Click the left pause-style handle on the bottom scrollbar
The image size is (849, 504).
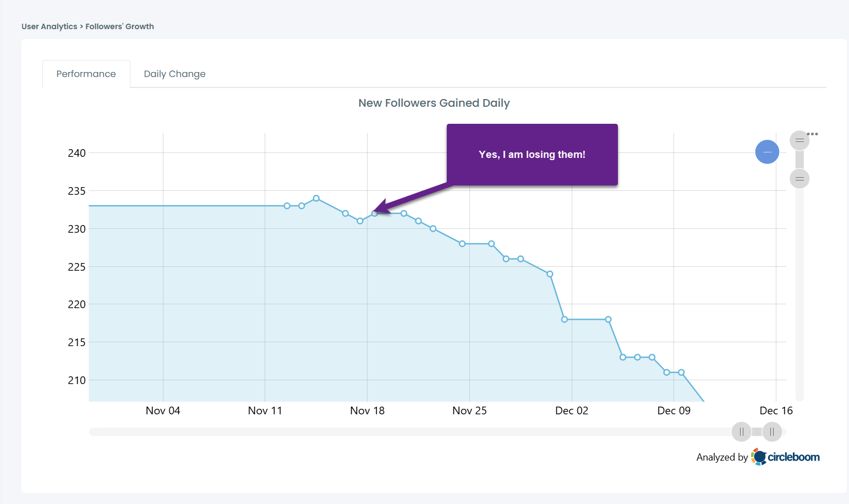click(x=741, y=432)
